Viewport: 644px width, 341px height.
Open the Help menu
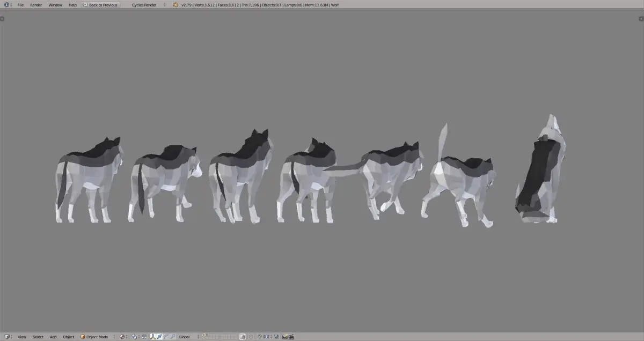coord(72,5)
